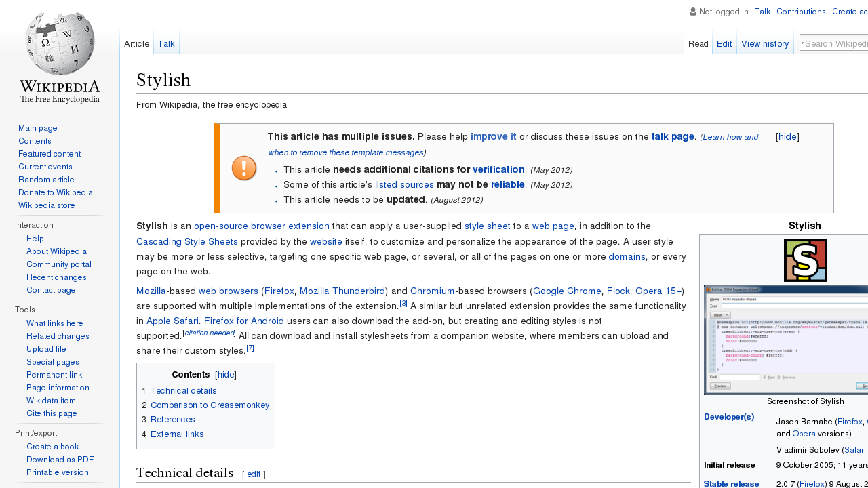Edit the Technical details section
Image resolution: width=868 pixels, height=488 pixels.
[254, 474]
